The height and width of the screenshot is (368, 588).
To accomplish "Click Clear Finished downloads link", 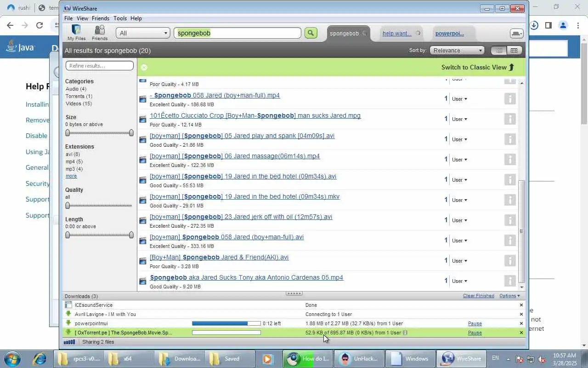I will (x=479, y=296).
